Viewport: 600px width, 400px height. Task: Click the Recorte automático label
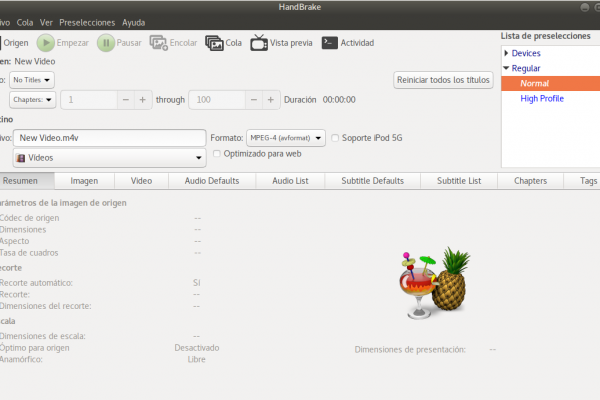pos(36,283)
